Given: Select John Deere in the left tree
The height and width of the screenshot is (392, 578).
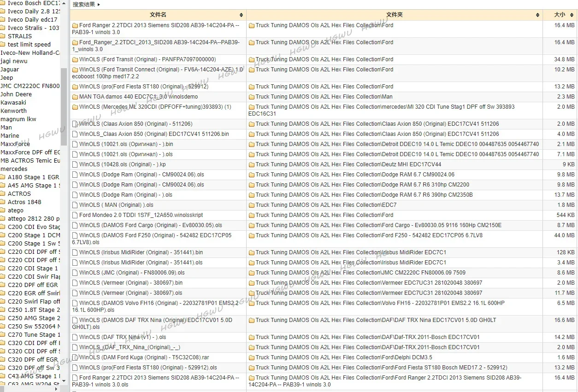Looking at the screenshot, I should (x=16, y=94).
